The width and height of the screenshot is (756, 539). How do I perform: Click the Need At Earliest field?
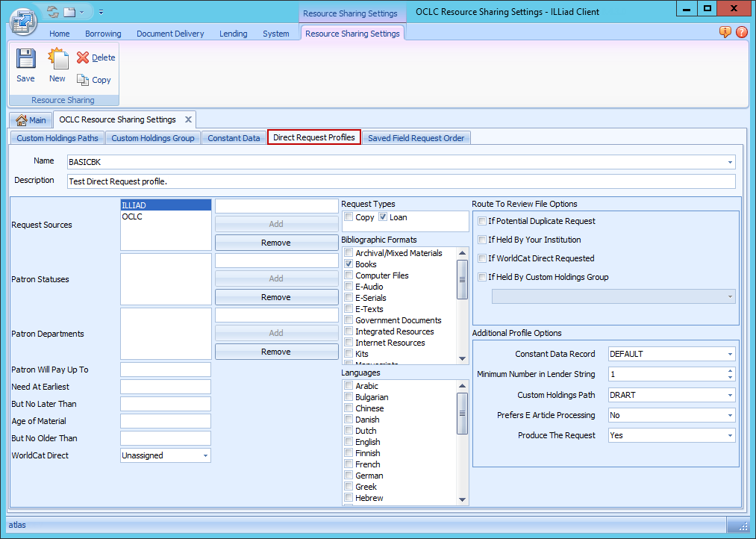pyautogui.click(x=166, y=387)
